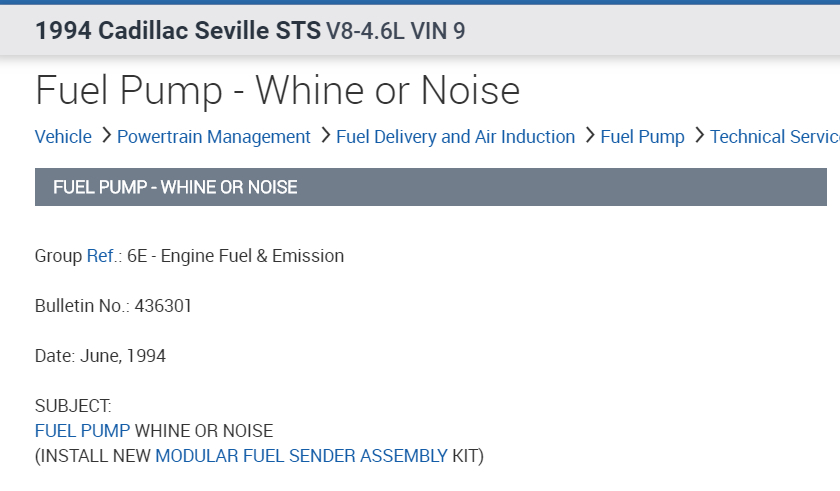Navigate to Fuel Delivery and Air Induction

pyautogui.click(x=456, y=137)
